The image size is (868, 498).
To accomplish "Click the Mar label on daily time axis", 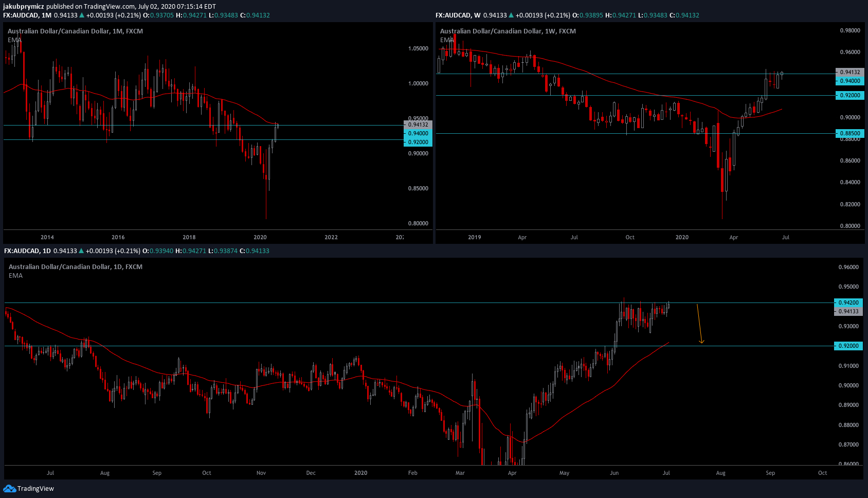I will click(x=460, y=473).
